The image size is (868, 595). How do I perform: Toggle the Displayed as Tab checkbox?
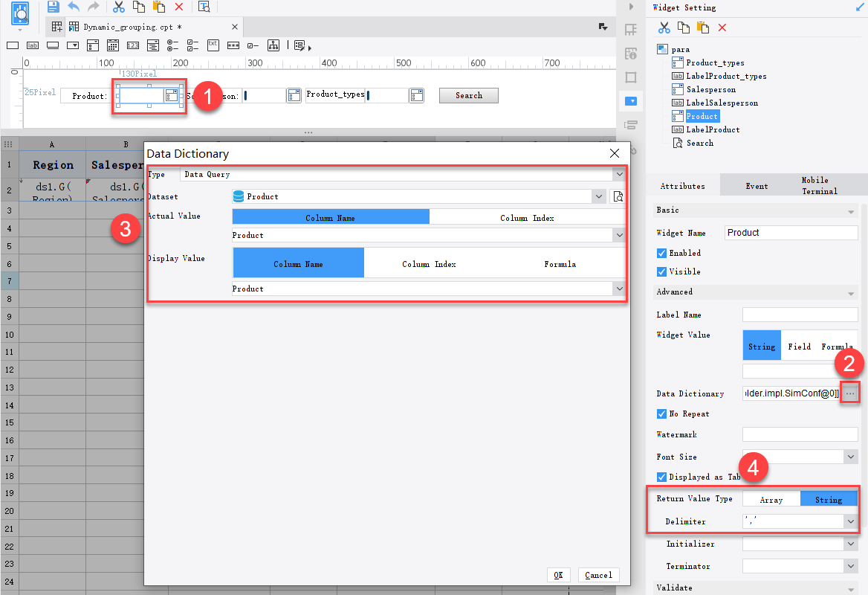click(x=661, y=477)
